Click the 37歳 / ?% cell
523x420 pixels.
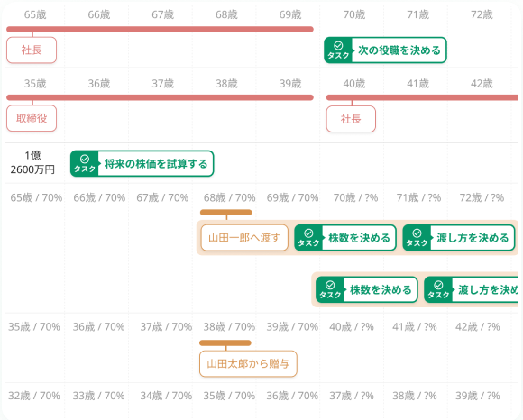pos(352,396)
